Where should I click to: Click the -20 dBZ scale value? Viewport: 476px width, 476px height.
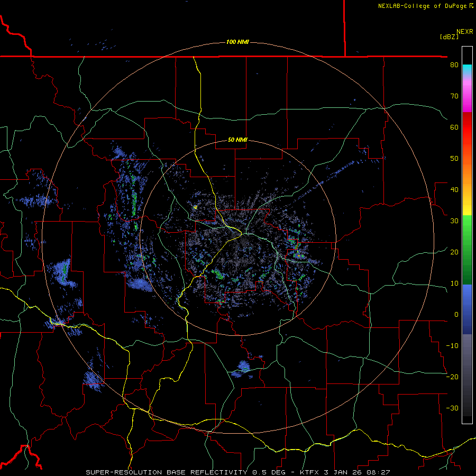click(452, 377)
